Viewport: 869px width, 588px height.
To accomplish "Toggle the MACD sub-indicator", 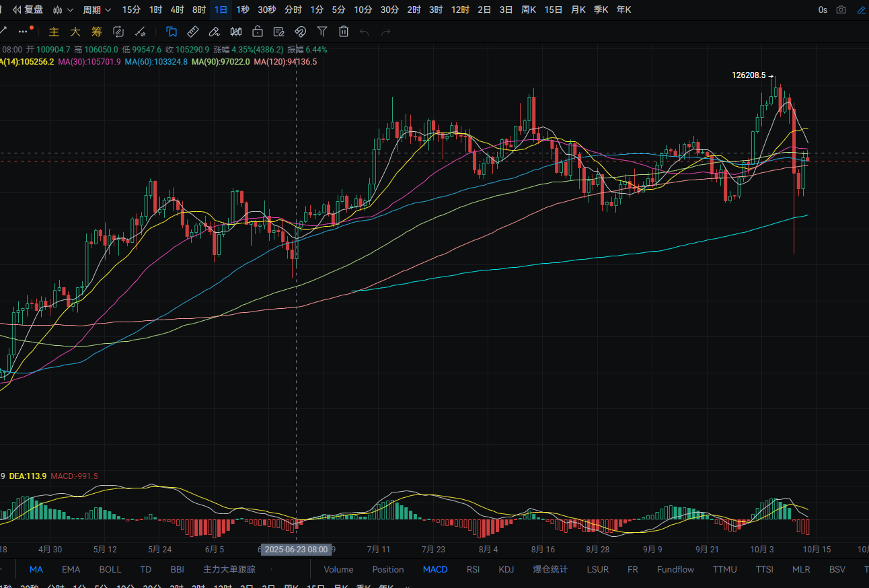I will coord(435,569).
